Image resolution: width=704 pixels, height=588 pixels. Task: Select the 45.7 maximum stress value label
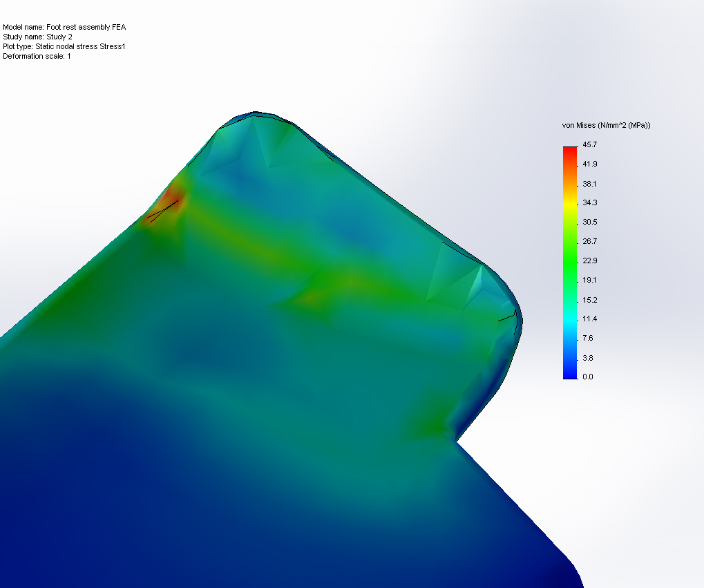point(588,144)
